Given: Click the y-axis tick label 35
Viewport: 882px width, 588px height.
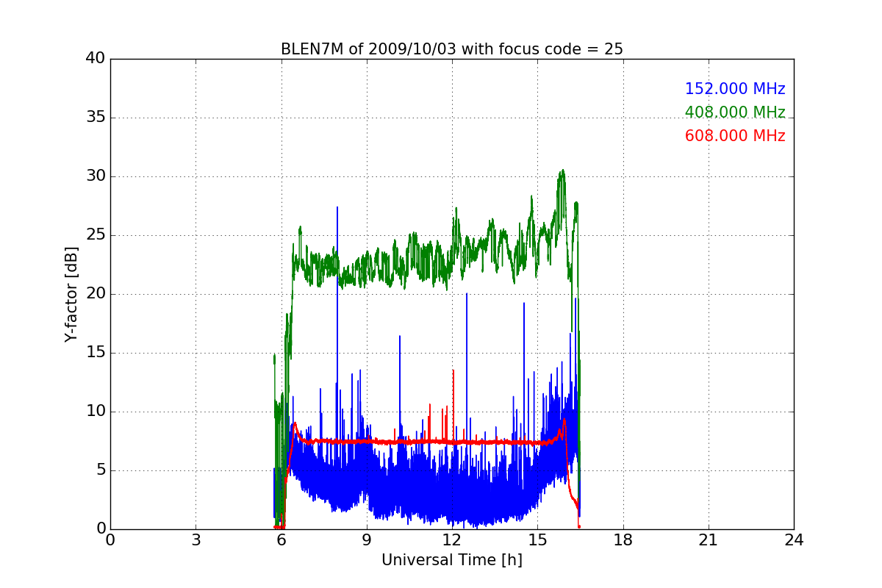Looking at the screenshot, I should (96, 118).
